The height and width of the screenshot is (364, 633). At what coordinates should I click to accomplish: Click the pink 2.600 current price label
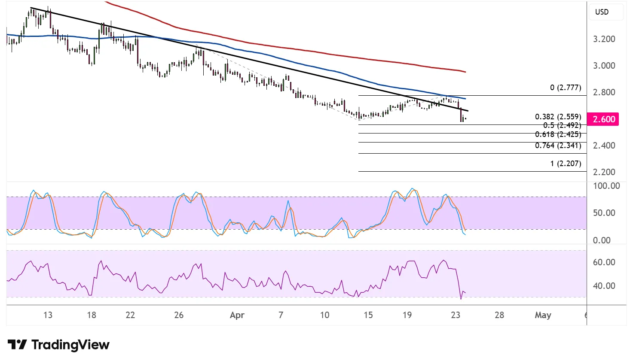click(603, 119)
